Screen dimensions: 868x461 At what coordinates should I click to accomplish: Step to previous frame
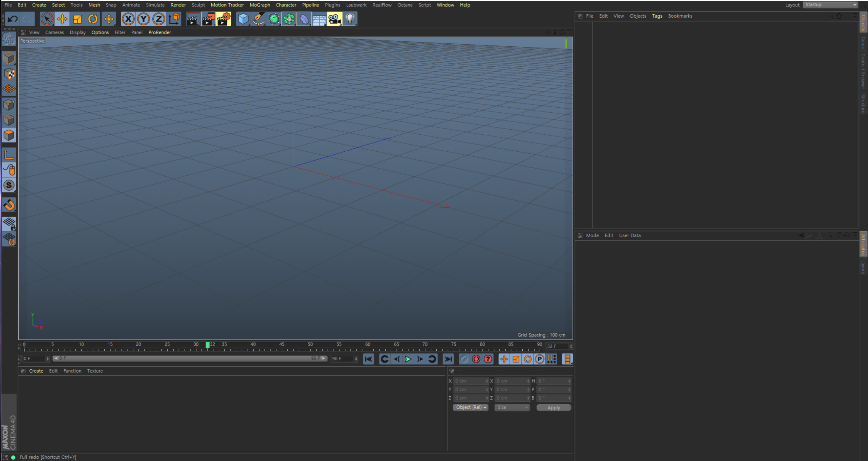pyautogui.click(x=396, y=359)
